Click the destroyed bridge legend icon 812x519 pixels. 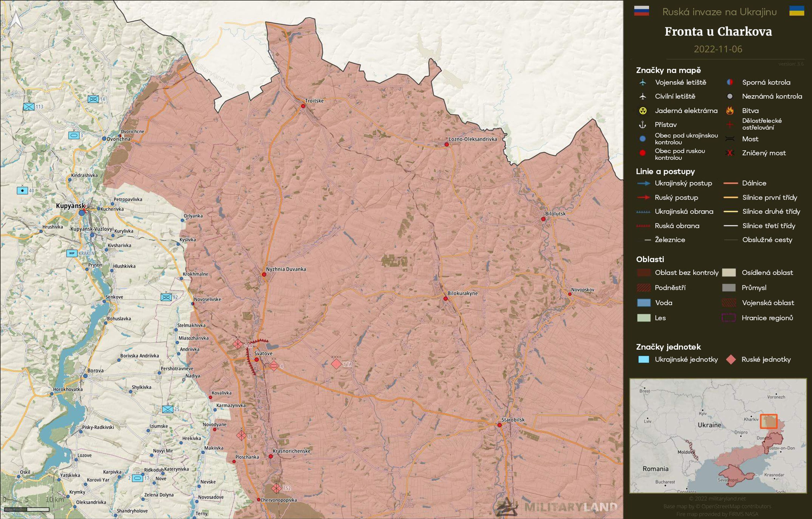(x=730, y=153)
